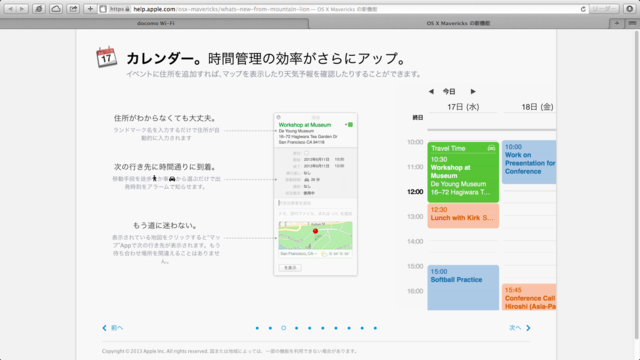640x360 pixels.
Task: Open the Conference Call 15:45 event
Action: pyautogui.click(x=529, y=297)
